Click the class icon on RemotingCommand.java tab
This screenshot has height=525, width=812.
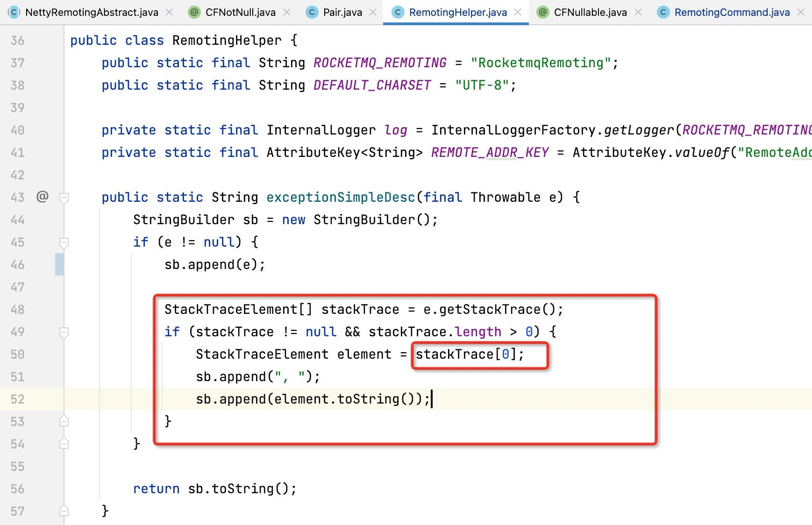[663, 13]
